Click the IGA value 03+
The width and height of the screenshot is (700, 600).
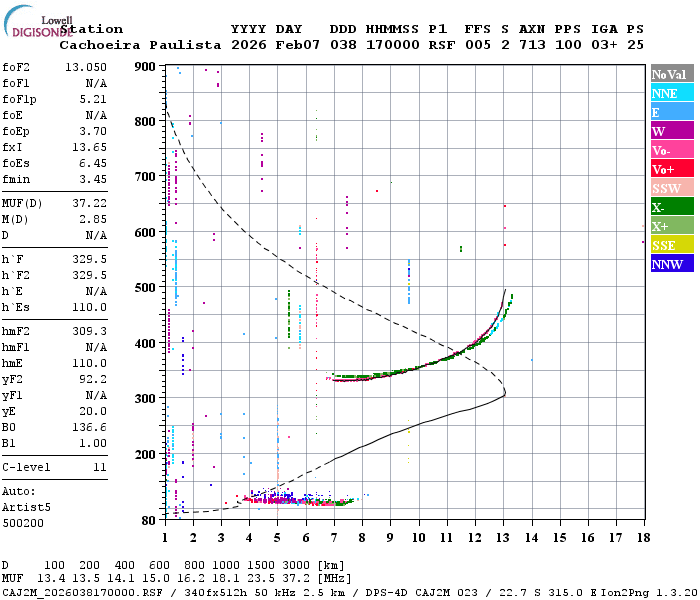pyautogui.click(x=604, y=45)
